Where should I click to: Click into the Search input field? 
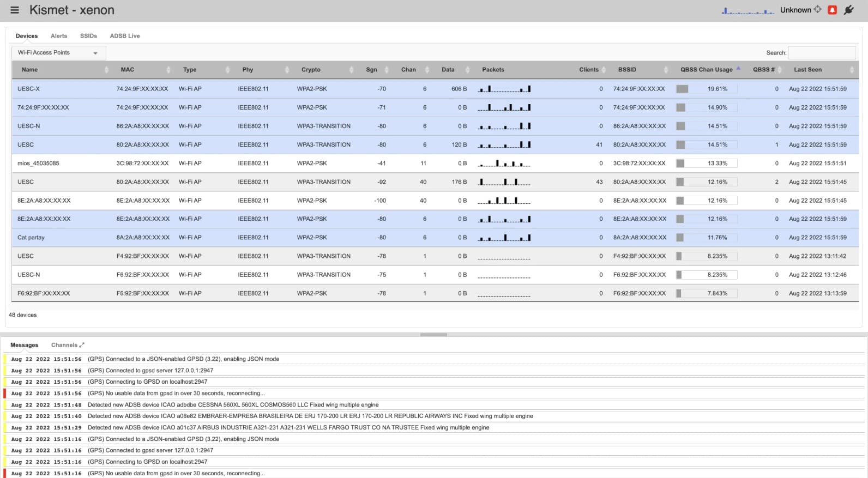822,53
